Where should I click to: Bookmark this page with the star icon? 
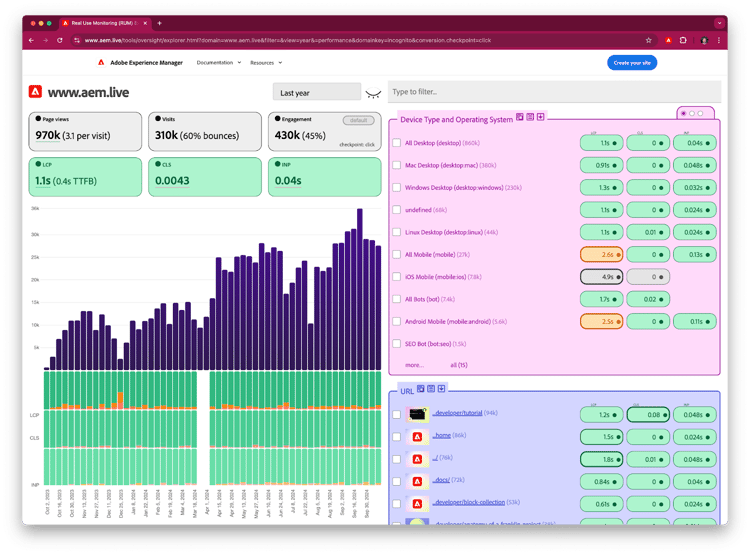[649, 40]
